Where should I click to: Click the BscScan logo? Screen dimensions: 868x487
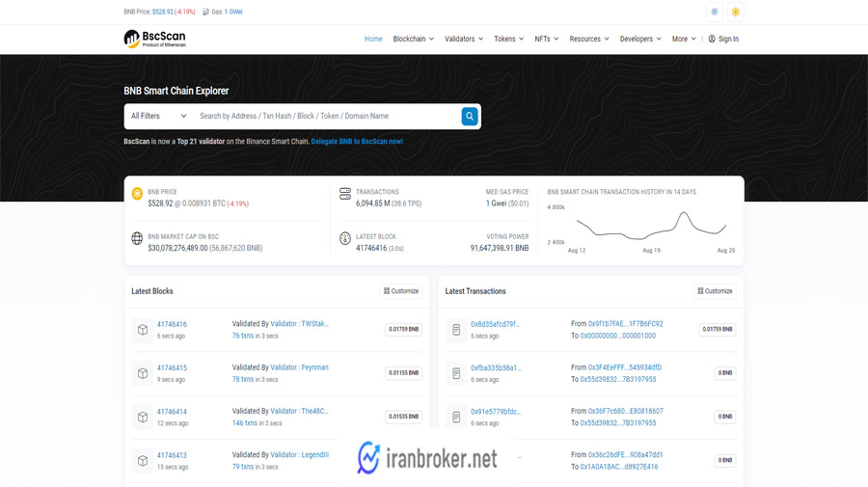click(x=155, y=39)
